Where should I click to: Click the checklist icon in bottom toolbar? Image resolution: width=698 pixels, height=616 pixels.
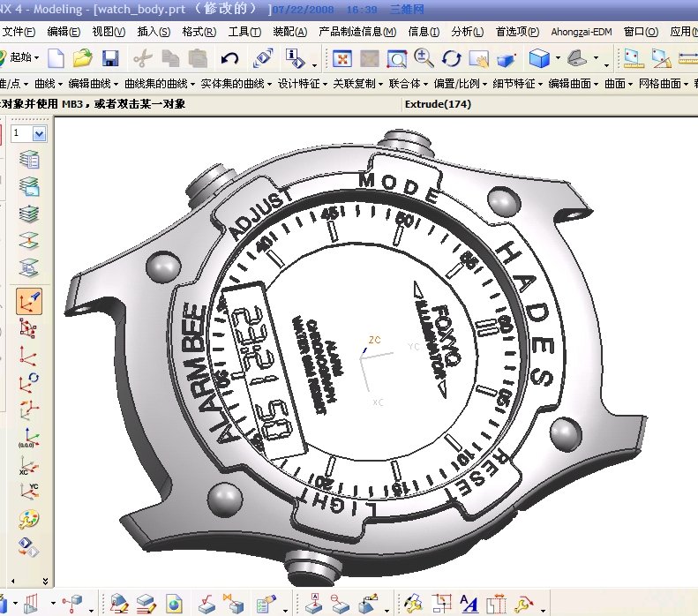click(x=266, y=605)
